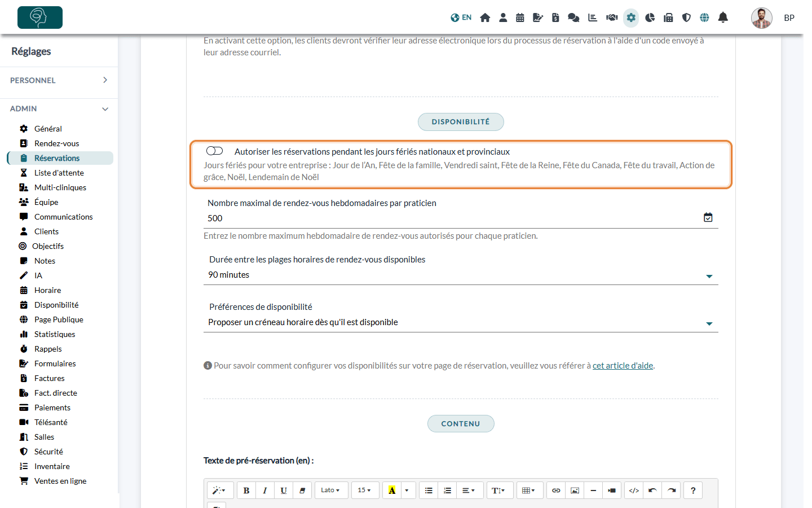
Task: Toggle bold formatting in editor
Action: (x=246, y=490)
